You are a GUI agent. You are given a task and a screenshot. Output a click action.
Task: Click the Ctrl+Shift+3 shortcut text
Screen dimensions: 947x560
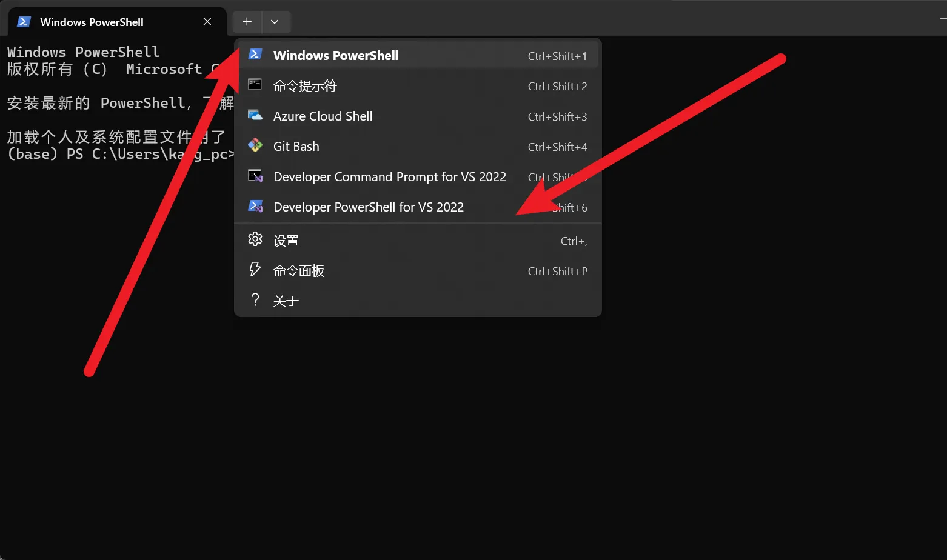click(557, 116)
